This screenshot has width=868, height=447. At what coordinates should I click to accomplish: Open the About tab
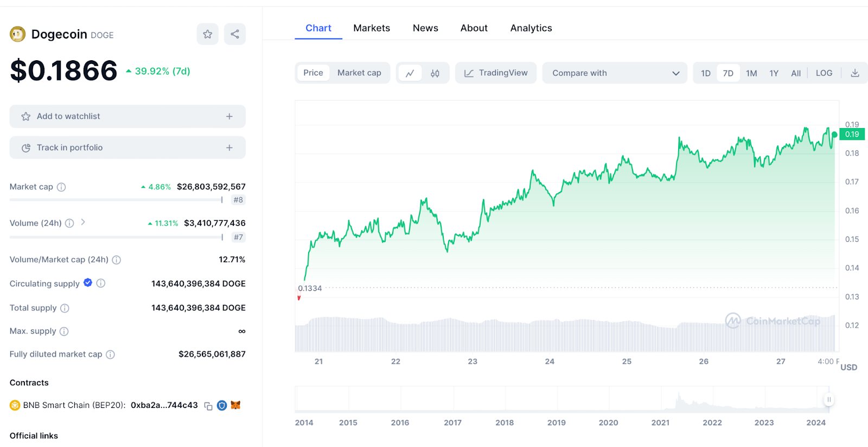point(474,28)
